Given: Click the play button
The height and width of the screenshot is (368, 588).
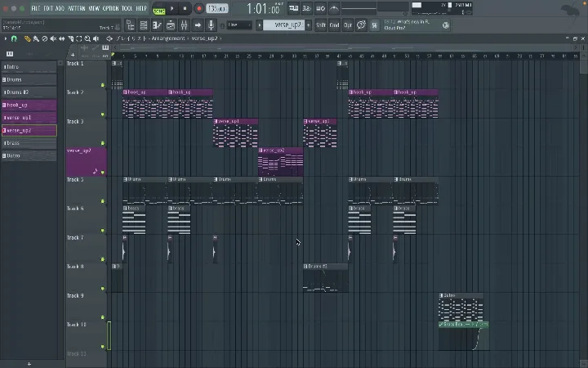Looking at the screenshot, I should pyautogui.click(x=172, y=8).
